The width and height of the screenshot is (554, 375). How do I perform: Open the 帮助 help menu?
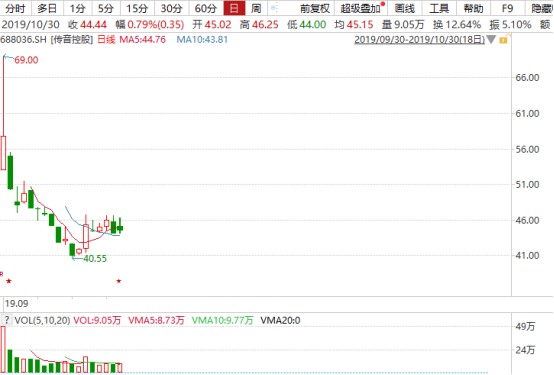tap(473, 8)
